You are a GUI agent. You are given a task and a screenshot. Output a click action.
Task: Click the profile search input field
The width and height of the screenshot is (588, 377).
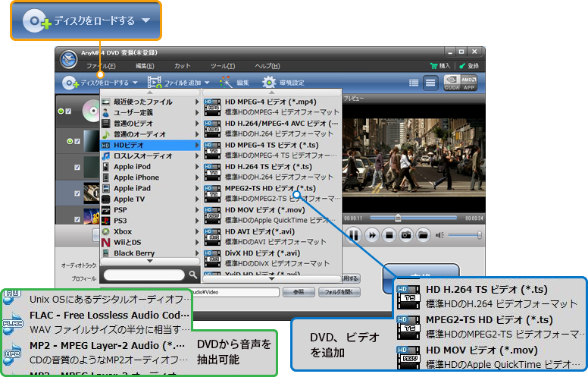(144, 275)
